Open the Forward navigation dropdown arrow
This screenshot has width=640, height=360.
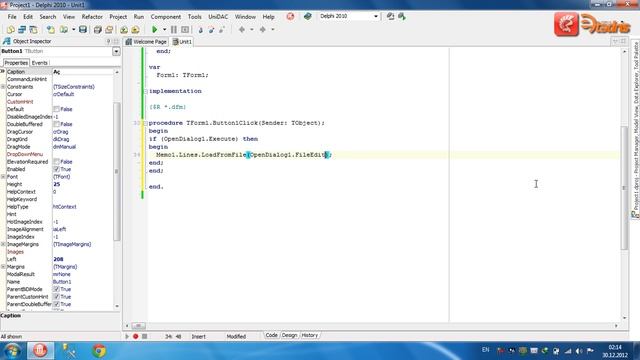pyautogui.click(x=273, y=29)
